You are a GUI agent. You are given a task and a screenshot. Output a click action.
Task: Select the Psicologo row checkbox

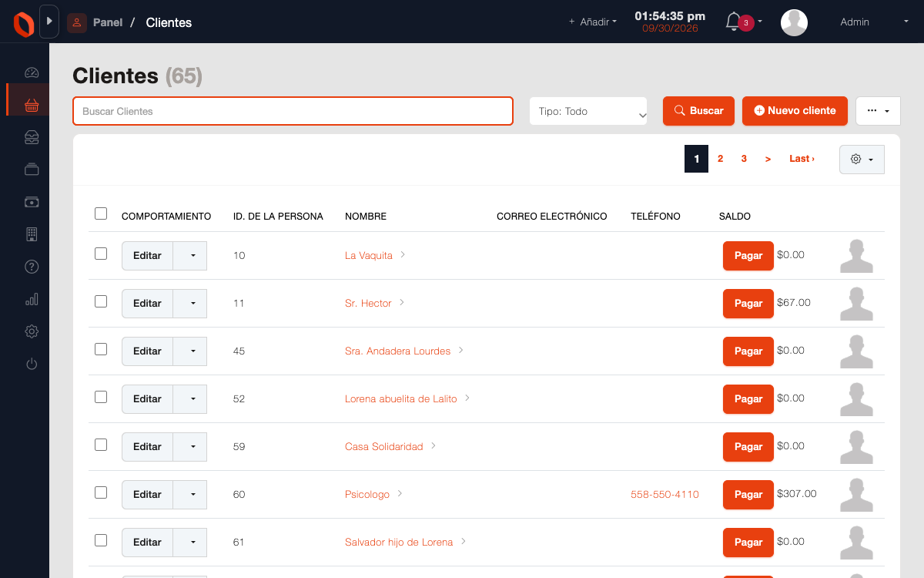click(x=101, y=492)
